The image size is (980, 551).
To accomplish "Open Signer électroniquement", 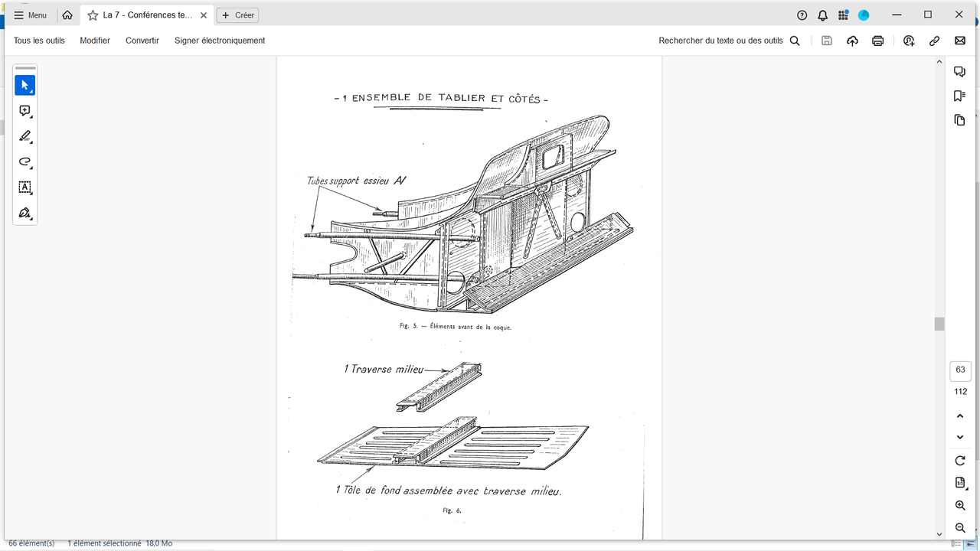I will (220, 41).
